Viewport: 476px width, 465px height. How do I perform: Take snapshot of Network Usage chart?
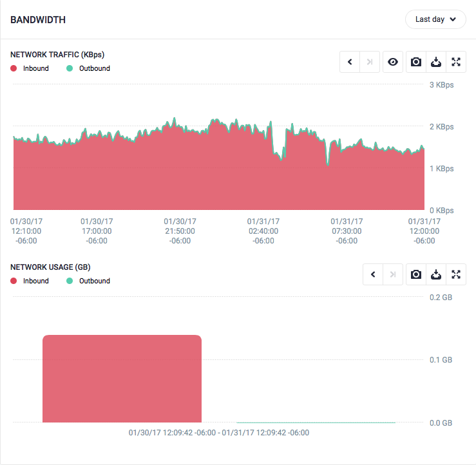coord(416,274)
